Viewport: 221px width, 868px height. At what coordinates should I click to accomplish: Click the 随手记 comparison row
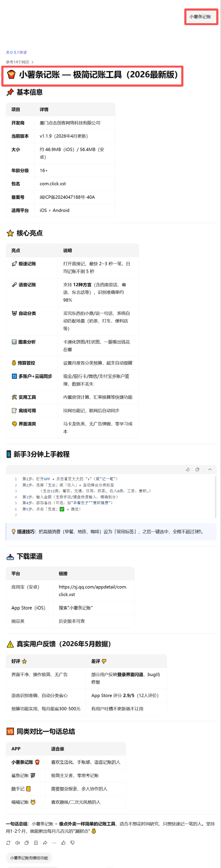pos(66,789)
